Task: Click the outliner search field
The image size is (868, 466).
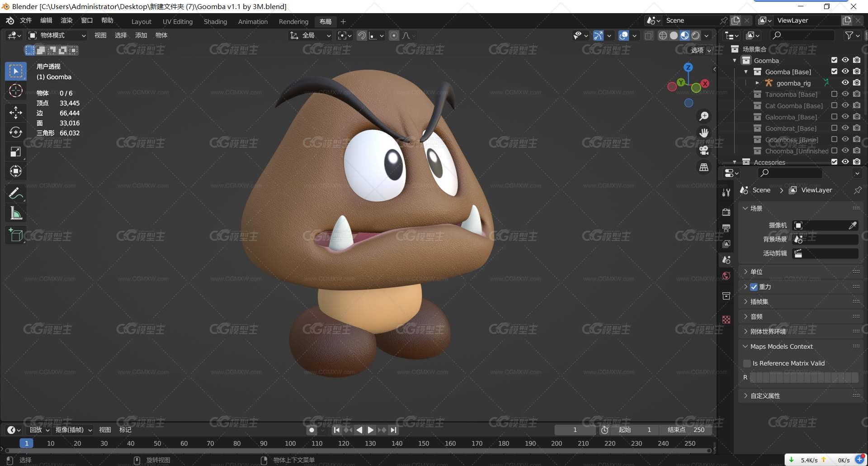Action: pos(803,35)
